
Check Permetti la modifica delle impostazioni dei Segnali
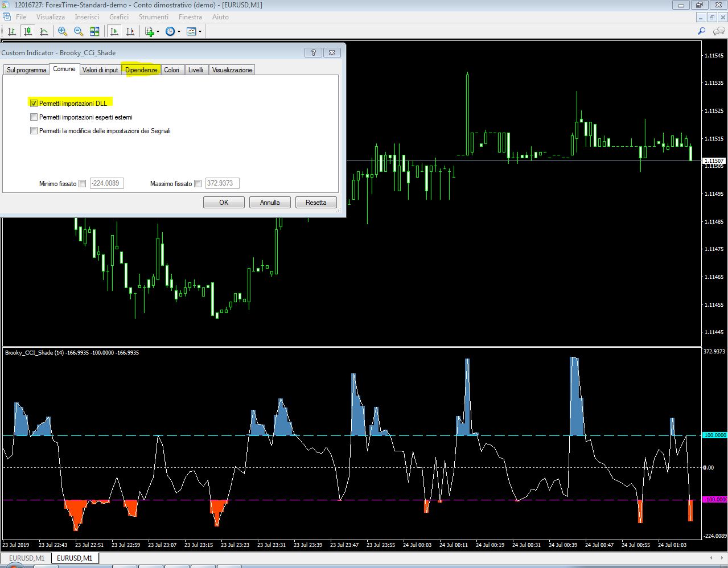pos(34,131)
